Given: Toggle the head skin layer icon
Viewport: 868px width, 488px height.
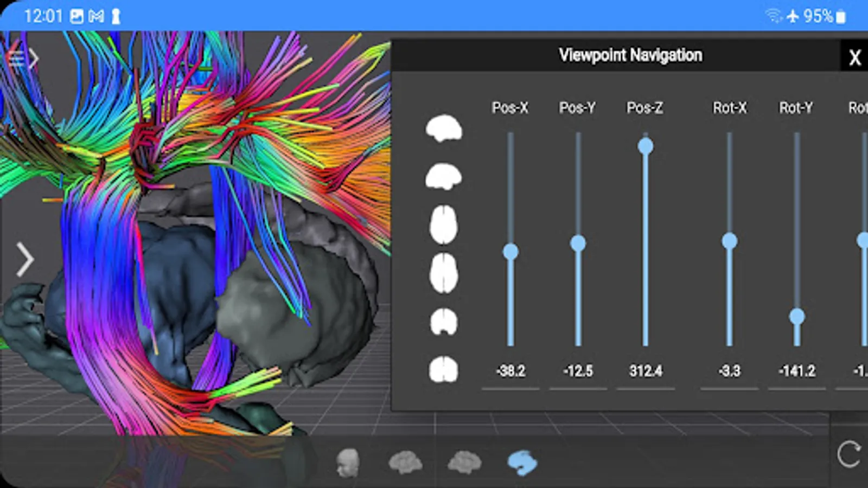Looking at the screenshot, I should click(348, 463).
